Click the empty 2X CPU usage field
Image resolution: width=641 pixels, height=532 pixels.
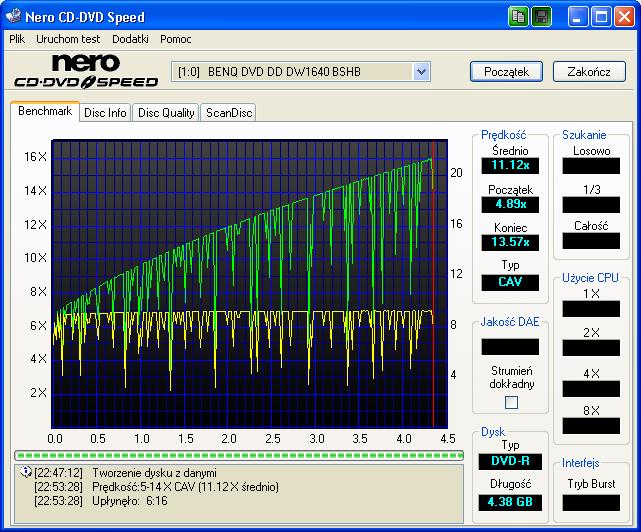pyautogui.click(x=591, y=348)
